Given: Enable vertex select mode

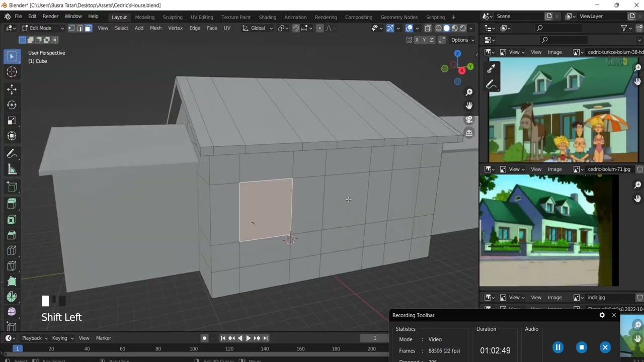Looking at the screenshot, I should click(x=71, y=28).
